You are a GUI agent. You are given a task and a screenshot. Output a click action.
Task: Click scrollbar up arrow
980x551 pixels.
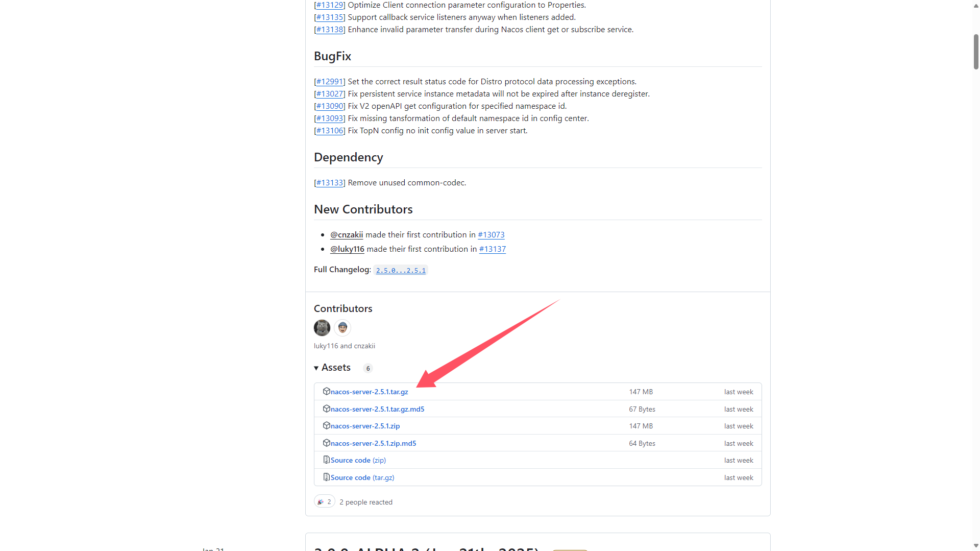point(976,6)
